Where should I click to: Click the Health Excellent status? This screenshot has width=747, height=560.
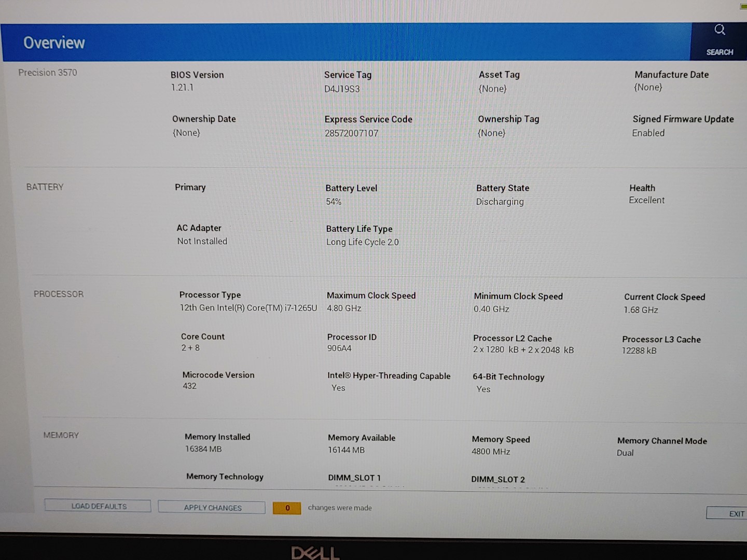pos(646,200)
